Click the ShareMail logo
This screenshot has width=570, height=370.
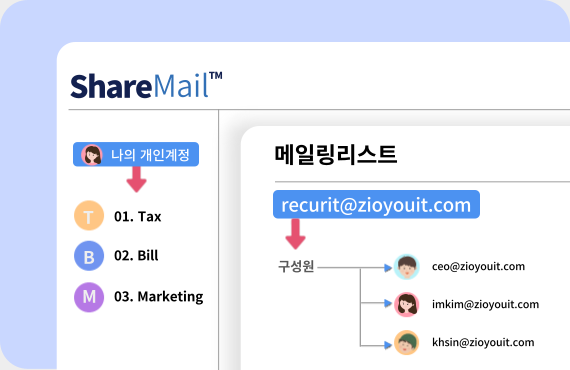pos(146,85)
